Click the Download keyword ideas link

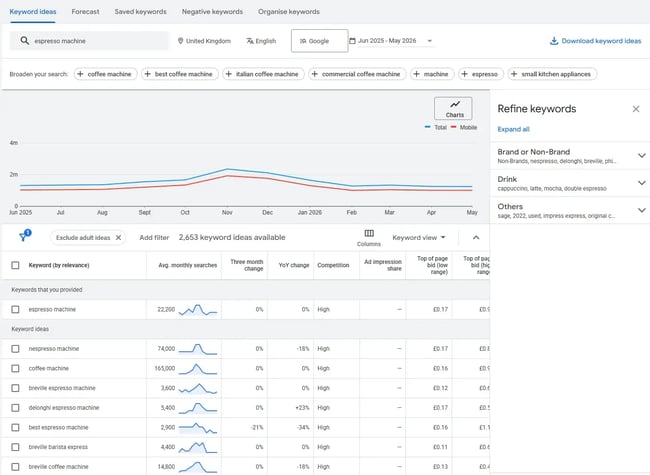click(601, 41)
